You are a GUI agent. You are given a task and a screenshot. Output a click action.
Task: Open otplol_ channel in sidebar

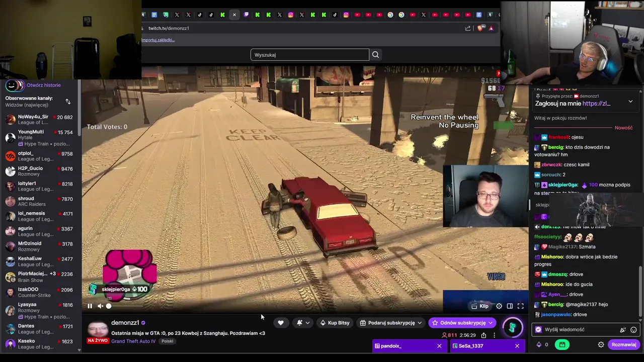click(40, 156)
